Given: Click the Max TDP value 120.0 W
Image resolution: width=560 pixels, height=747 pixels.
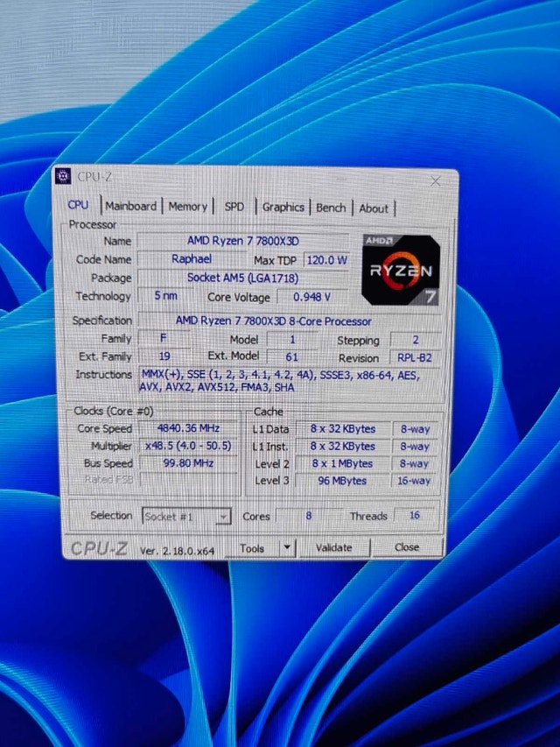Looking at the screenshot, I should click(326, 260).
